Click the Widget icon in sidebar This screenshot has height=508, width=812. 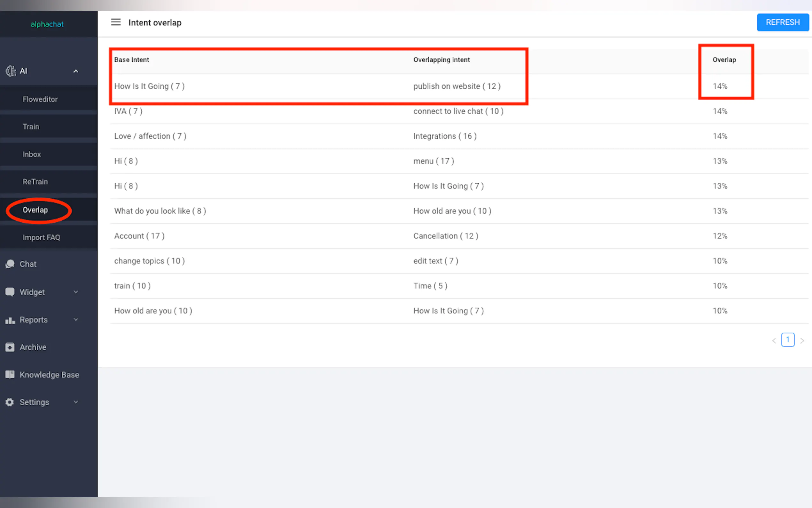(10, 292)
